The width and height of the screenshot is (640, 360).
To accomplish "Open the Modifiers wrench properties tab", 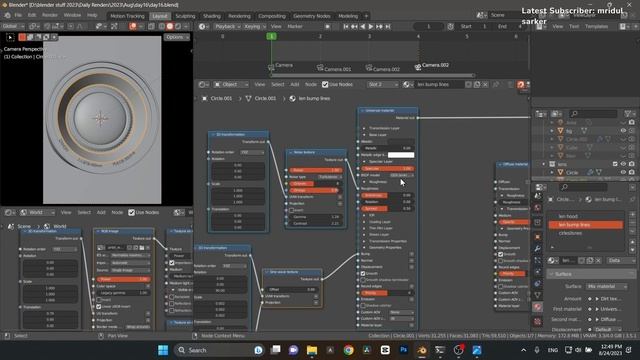I will pos(538,248).
